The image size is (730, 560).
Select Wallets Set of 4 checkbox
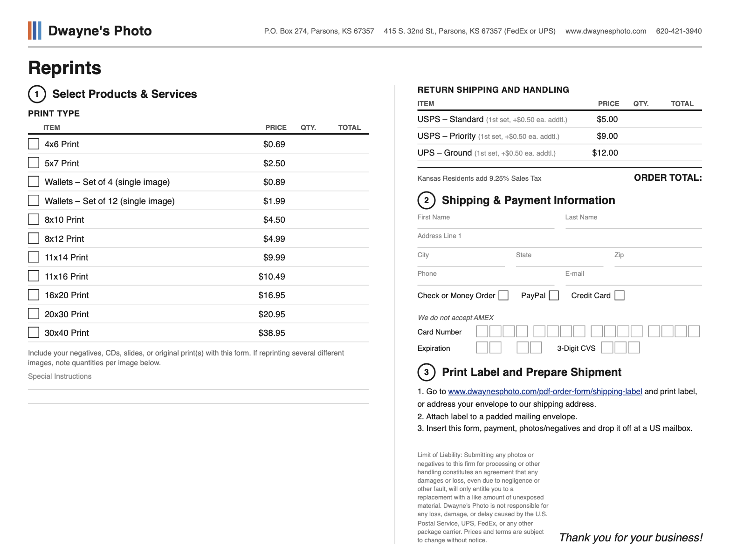pyautogui.click(x=34, y=181)
